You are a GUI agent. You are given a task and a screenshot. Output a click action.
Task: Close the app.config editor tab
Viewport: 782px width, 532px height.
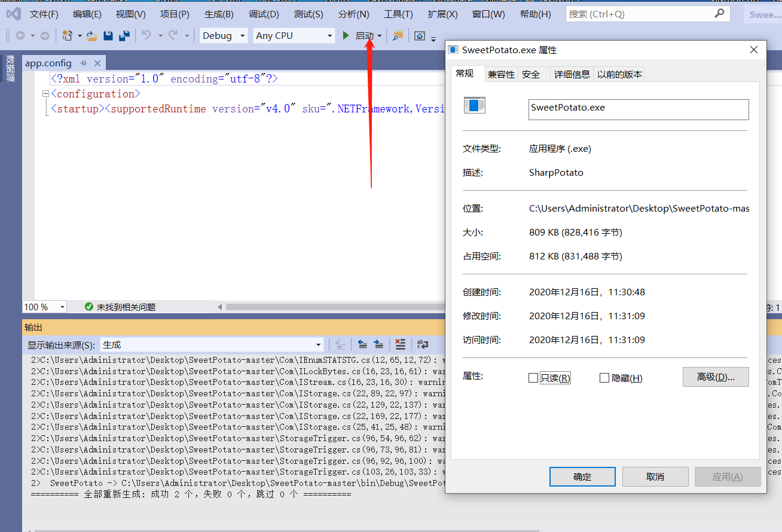click(97, 63)
